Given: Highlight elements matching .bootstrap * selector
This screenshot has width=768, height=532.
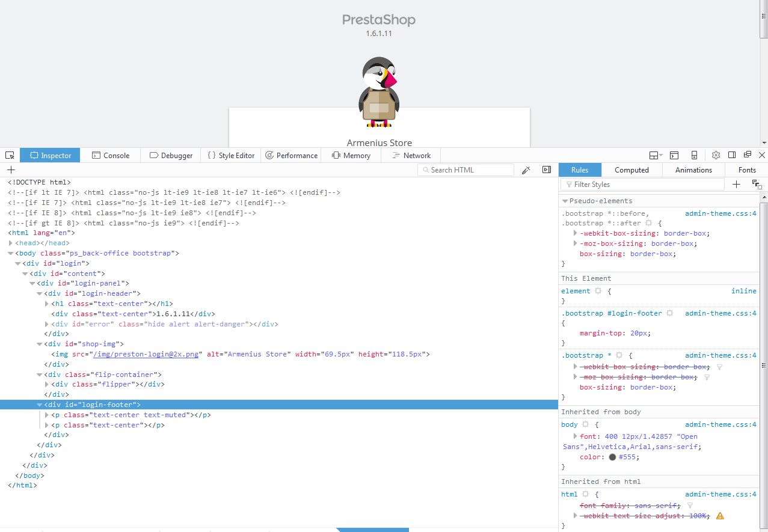Looking at the screenshot, I should coord(619,355).
